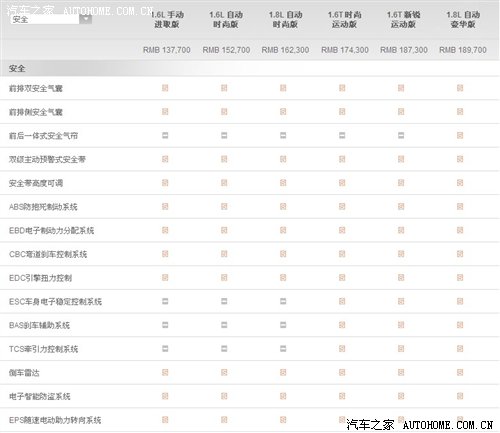Click 前排侧安全气囊 equipped icon for 1.6L 自动时尚版
Viewport: 500px width, 433px height.
(x=224, y=112)
